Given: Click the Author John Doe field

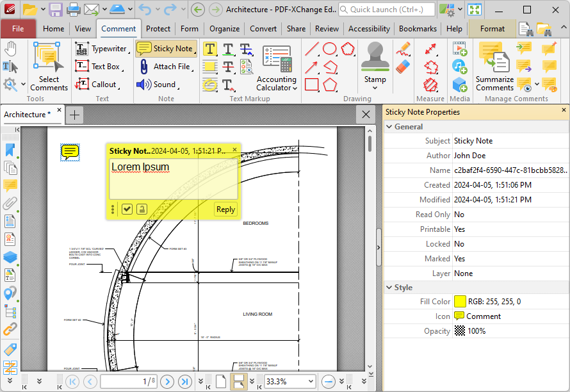Looking at the screenshot, I should pyautogui.click(x=510, y=156).
